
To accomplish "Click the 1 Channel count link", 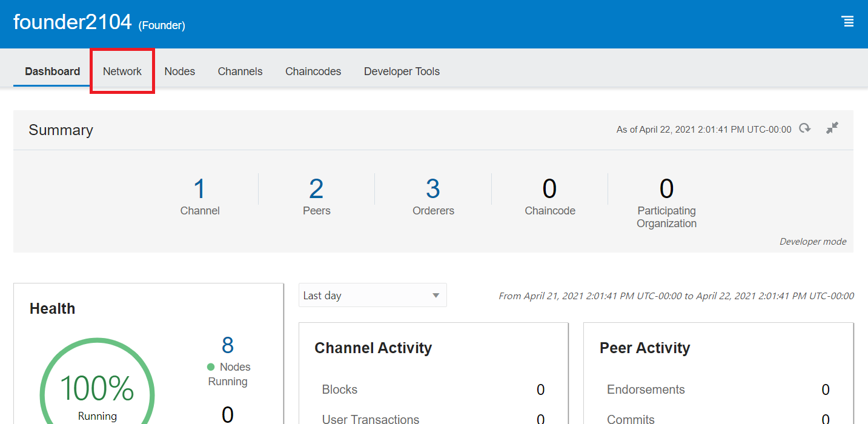I will click(200, 189).
